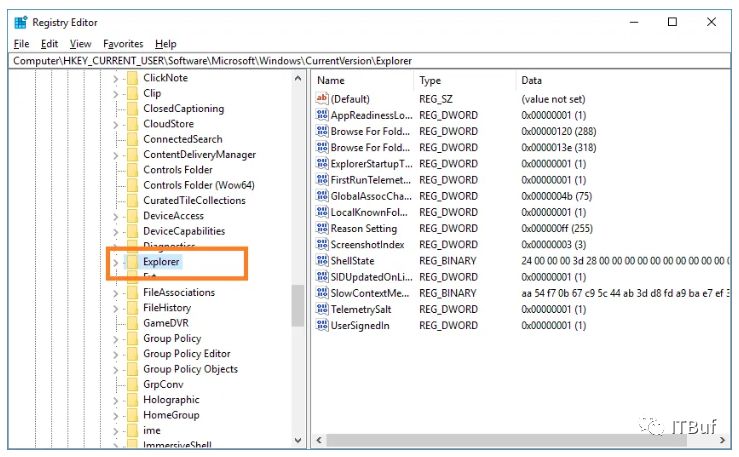Screen dimensions: 739x457
Task: Click the LocalKnownFol... value icon
Action: pos(322,212)
